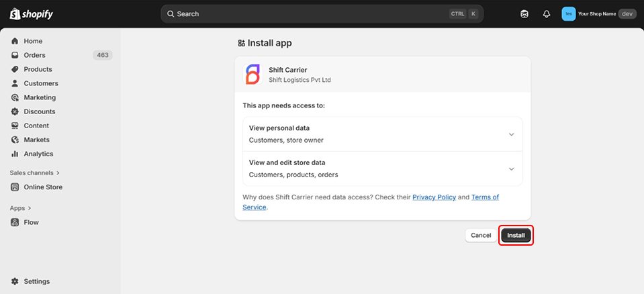Click the Shift Carrier app logo
The height and width of the screenshot is (294, 644).
click(252, 75)
